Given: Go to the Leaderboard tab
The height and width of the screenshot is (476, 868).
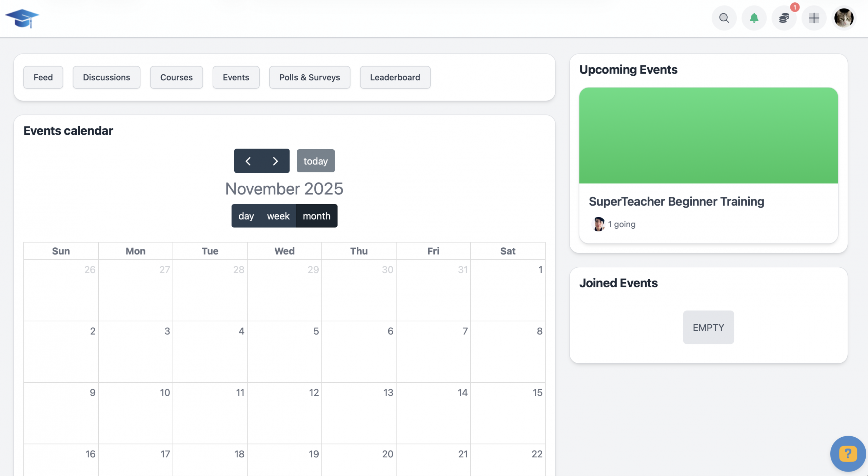Looking at the screenshot, I should click(395, 77).
